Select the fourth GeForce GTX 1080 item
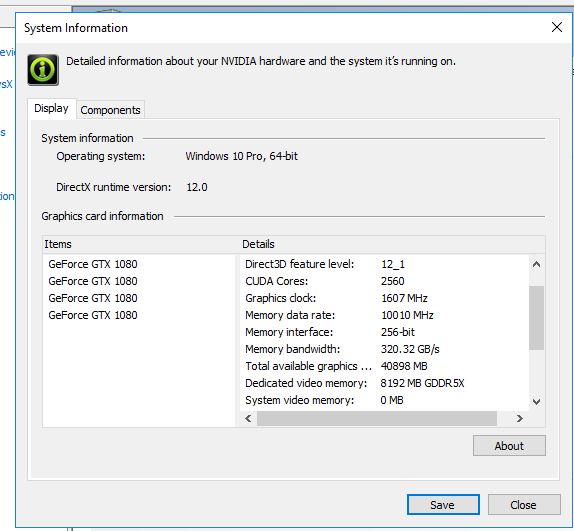 (x=93, y=315)
